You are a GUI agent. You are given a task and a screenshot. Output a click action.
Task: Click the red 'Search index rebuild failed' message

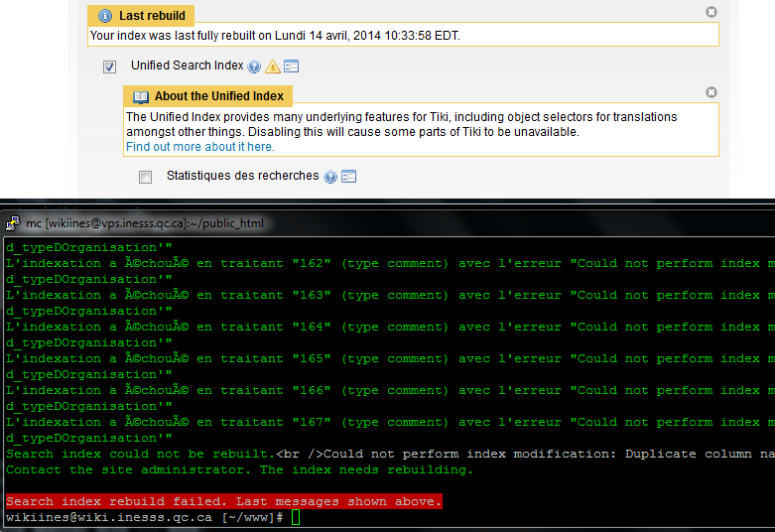224,501
